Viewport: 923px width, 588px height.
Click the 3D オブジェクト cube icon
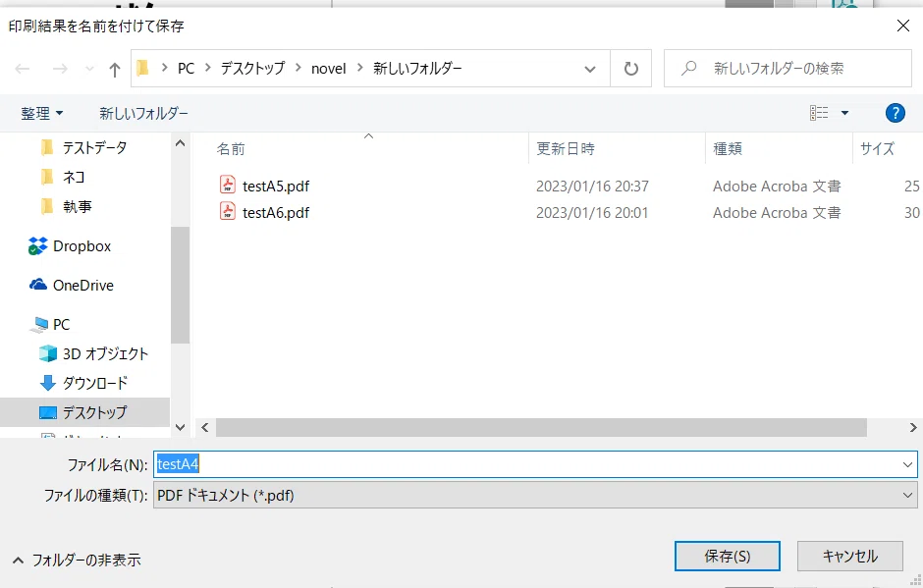click(48, 353)
